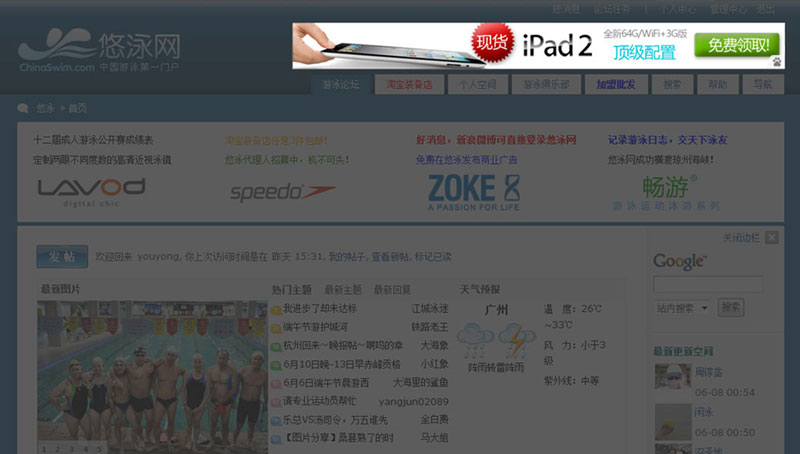Click the 退出 logout link

[x=765, y=9]
